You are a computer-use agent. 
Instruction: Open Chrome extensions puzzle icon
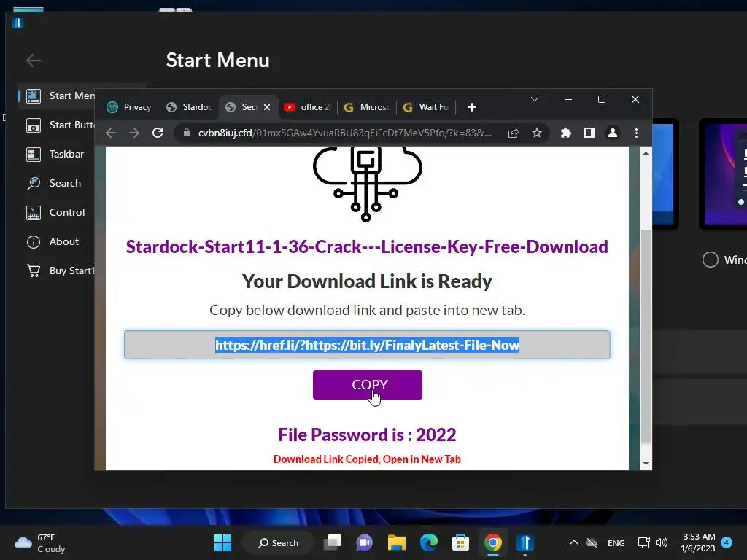click(x=566, y=133)
